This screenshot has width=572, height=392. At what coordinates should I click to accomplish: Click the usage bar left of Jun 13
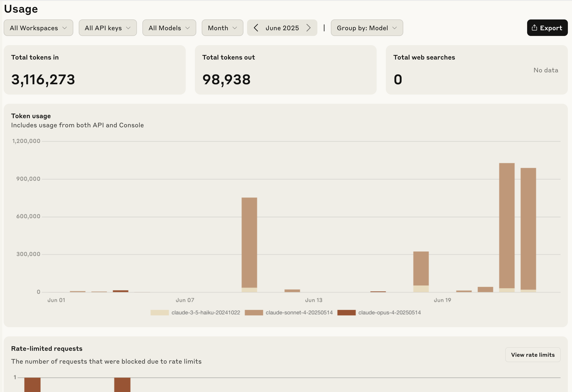tap(292, 291)
